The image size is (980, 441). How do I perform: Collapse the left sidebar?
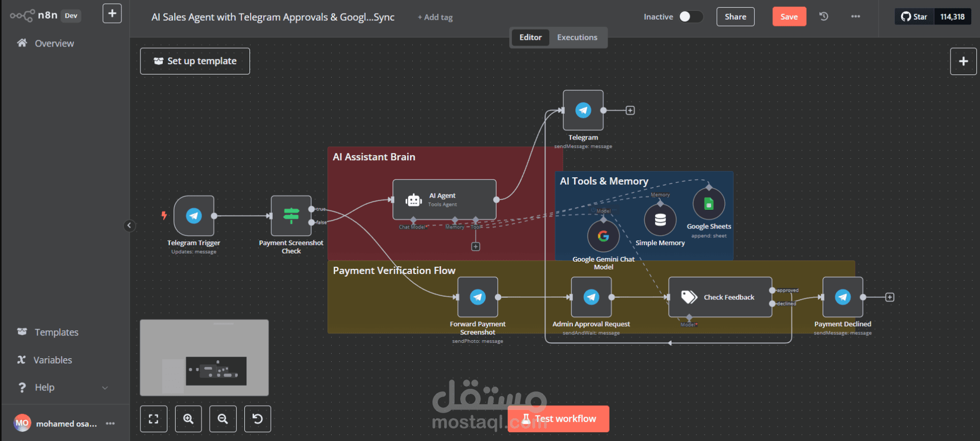[130, 225]
